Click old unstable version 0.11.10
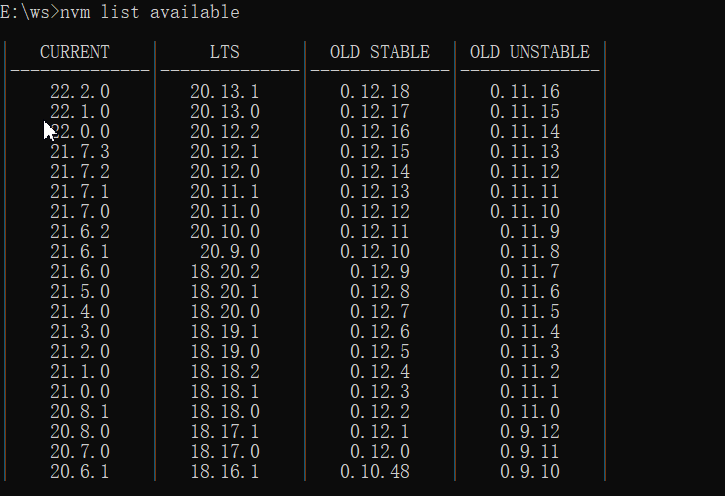Screen dimensions: 725x496 click(x=525, y=212)
